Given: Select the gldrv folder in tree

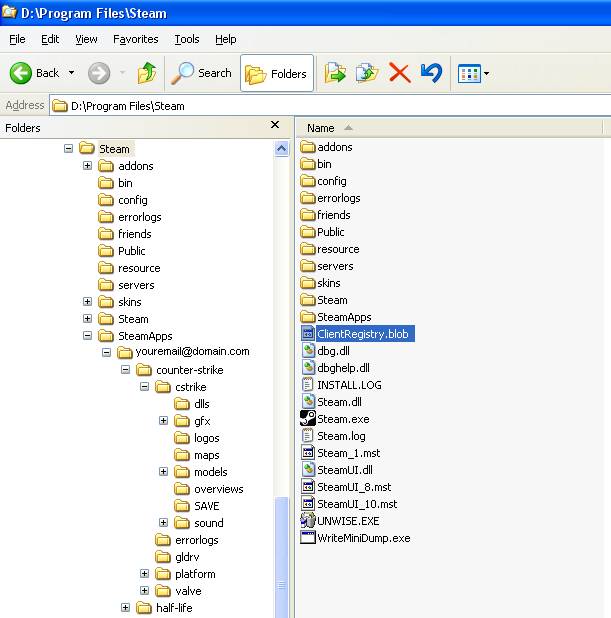Looking at the screenshot, I should (x=177, y=557).
